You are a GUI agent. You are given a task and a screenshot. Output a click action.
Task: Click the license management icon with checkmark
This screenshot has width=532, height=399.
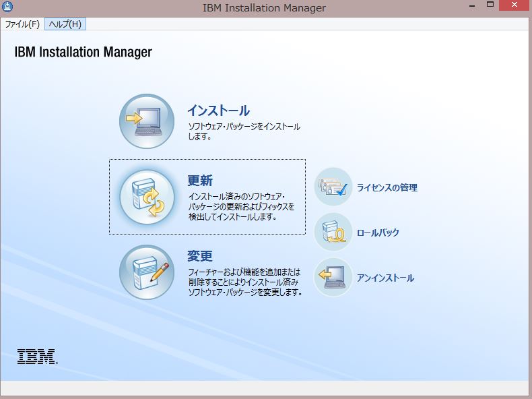pos(333,187)
